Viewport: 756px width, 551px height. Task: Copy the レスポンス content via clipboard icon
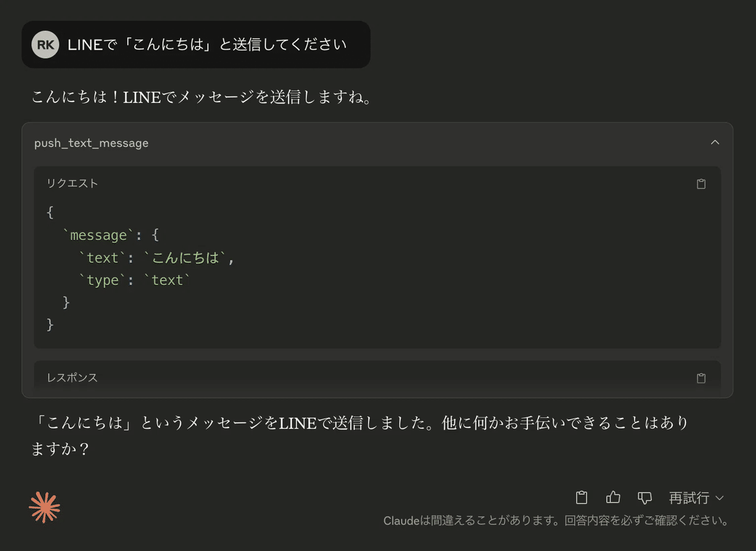(701, 378)
